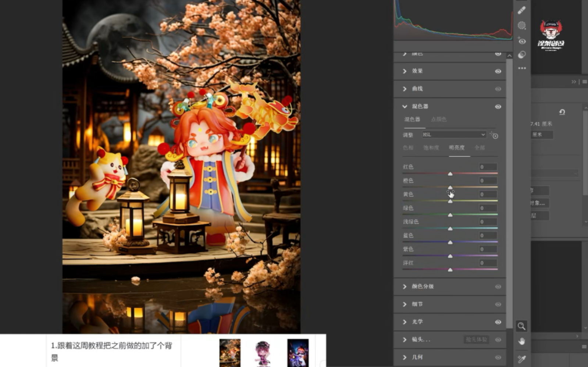The width and height of the screenshot is (588, 367).
Task: Toggle visibility of the 曲线 panel
Action: (498, 89)
